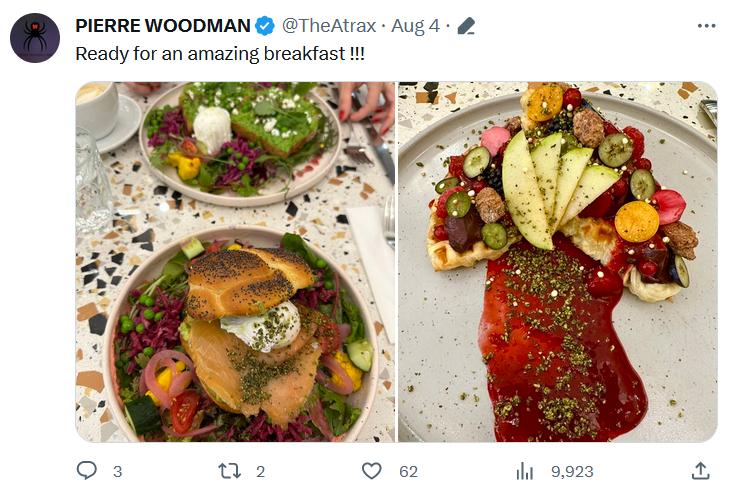
Task: Click the reply count 3
Action: 117,471
